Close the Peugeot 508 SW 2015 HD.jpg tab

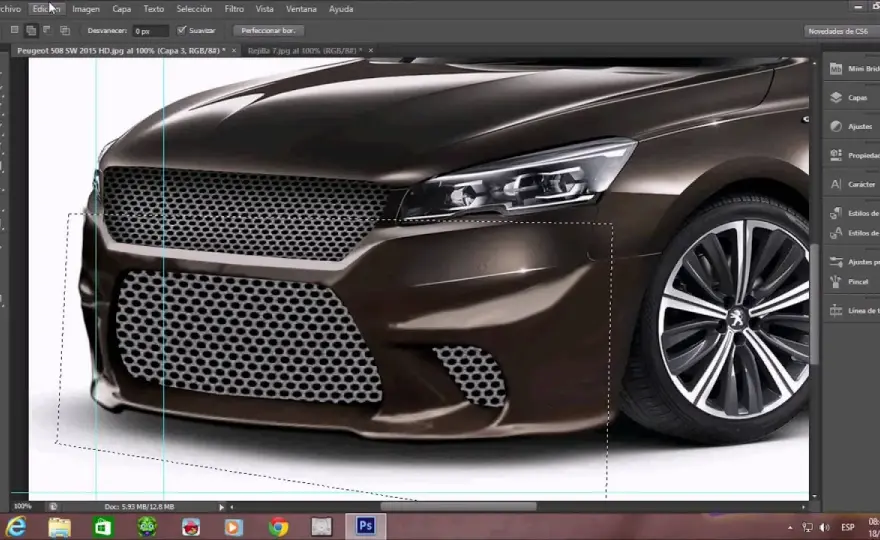coord(234,51)
